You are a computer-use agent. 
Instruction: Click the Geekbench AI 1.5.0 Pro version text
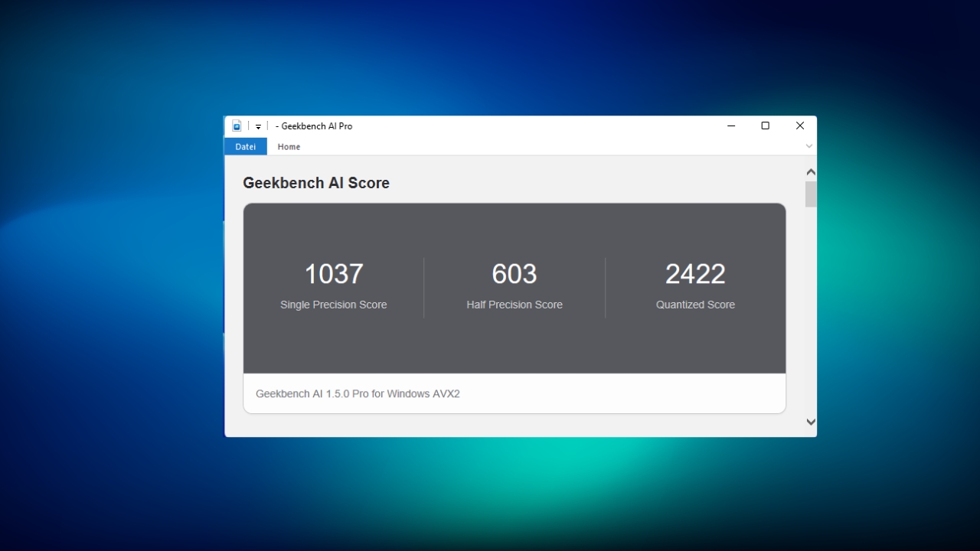(x=358, y=394)
